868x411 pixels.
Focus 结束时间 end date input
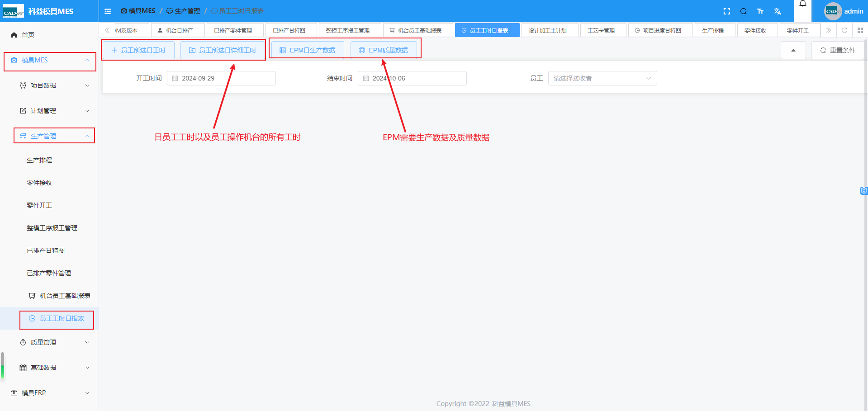pyautogui.click(x=412, y=78)
